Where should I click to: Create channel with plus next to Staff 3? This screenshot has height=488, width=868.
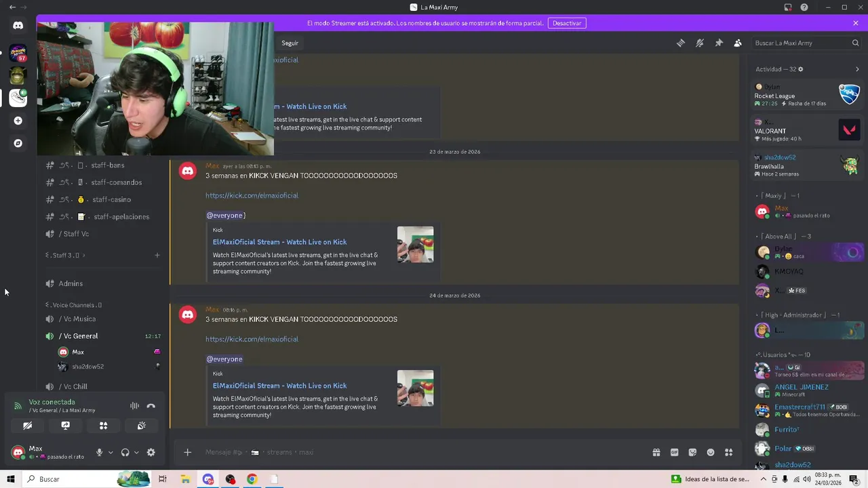(x=157, y=256)
